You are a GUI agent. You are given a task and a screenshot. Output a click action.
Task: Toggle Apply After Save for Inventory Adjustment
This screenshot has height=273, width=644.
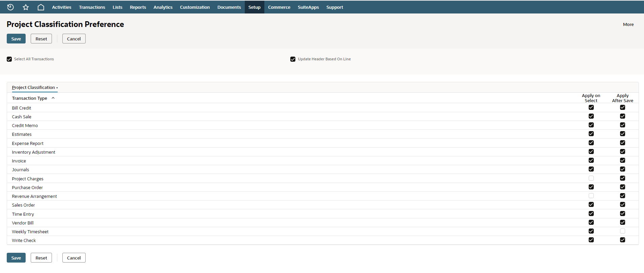622,152
